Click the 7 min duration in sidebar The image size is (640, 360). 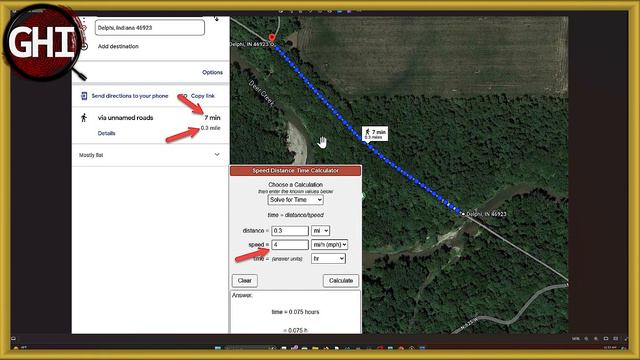pyautogui.click(x=212, y=118)
